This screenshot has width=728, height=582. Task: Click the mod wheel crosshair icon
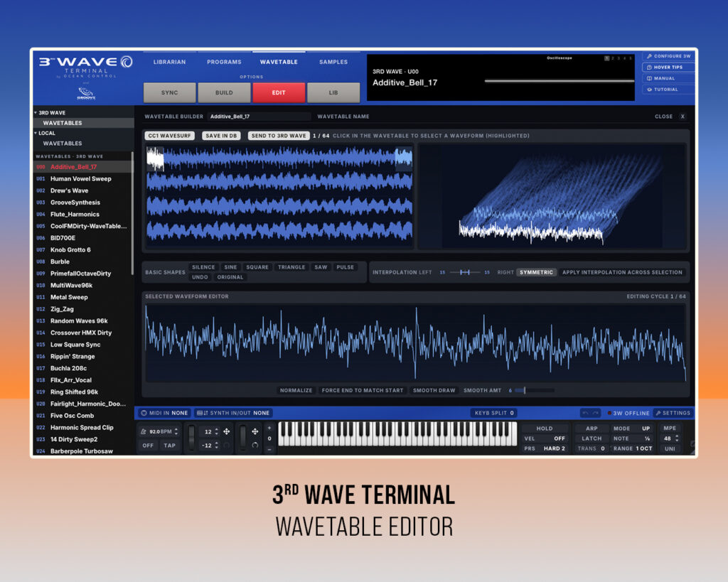click(x=255, y=431)
